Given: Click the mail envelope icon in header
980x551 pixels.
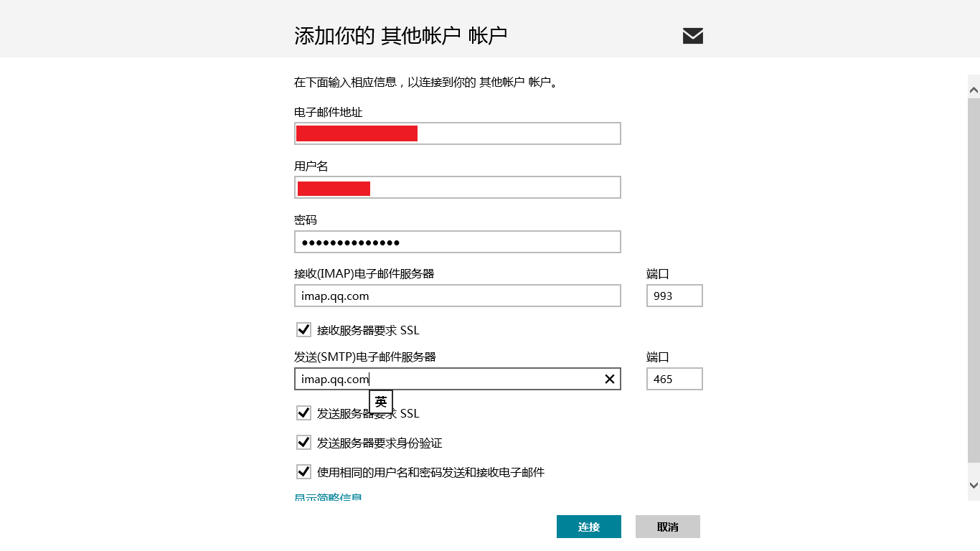Looking at the screenshot, I should coord(692,36).
